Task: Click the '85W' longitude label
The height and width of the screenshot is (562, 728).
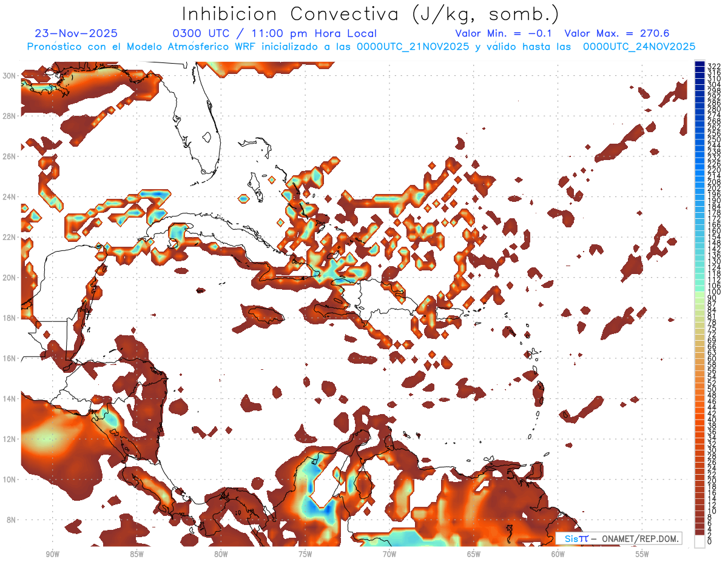Action: [136, 554]
